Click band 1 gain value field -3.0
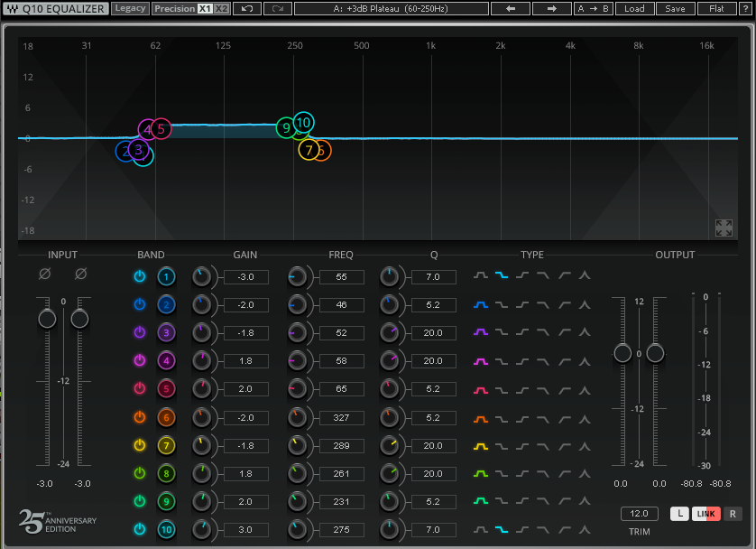Image resolution: width=756 pixels, height=549 pixels. pos(246,277)
